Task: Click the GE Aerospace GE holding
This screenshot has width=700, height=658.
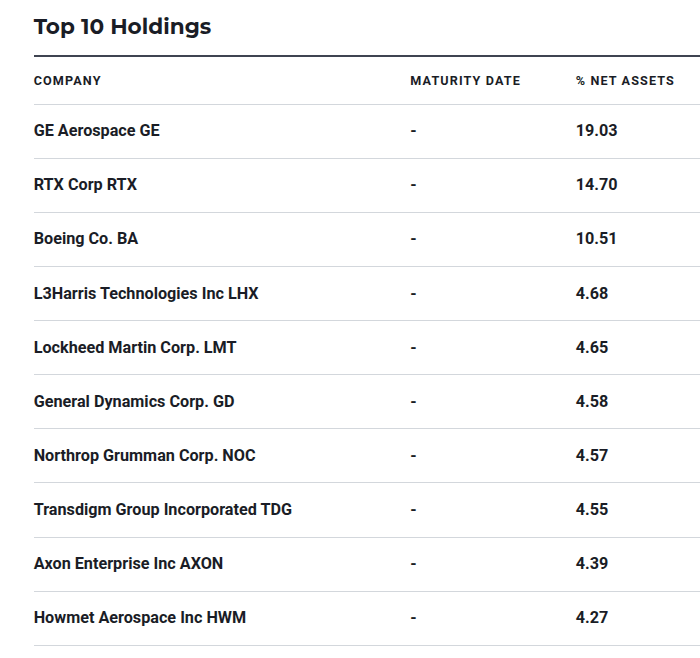Action: point(96,131)
